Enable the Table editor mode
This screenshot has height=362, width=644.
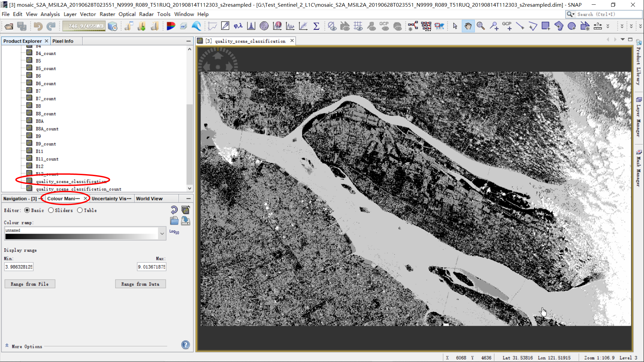pyautogui.click(x=80, y=210)
